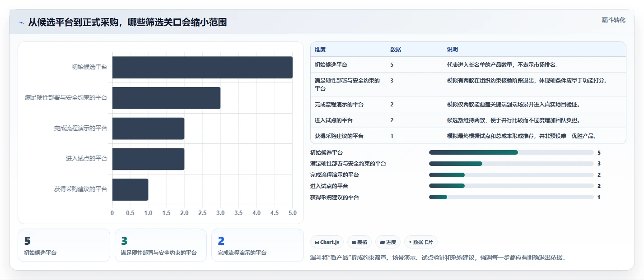Viewport: 644px width, 280px height.
Task: Click the chart y-axis label 获得采购建议的平台
Action: (x=81, y=189)
